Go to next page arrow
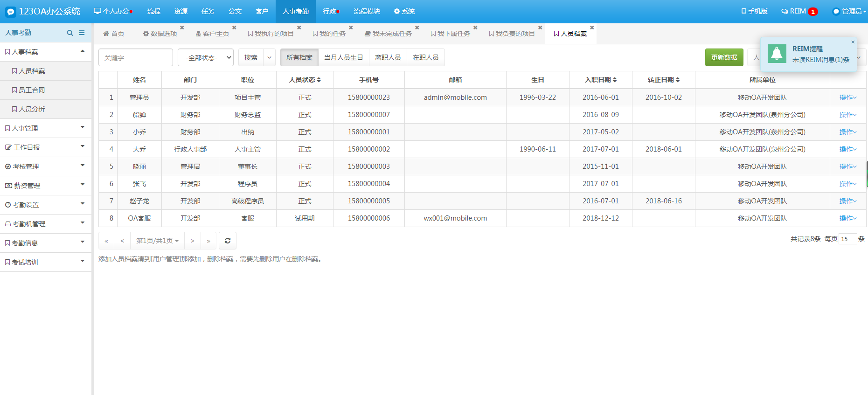 (192, 241)
